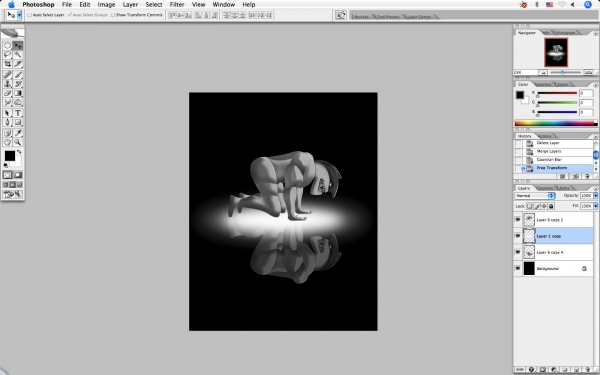Select the Slice tool

tap(18, 64)
